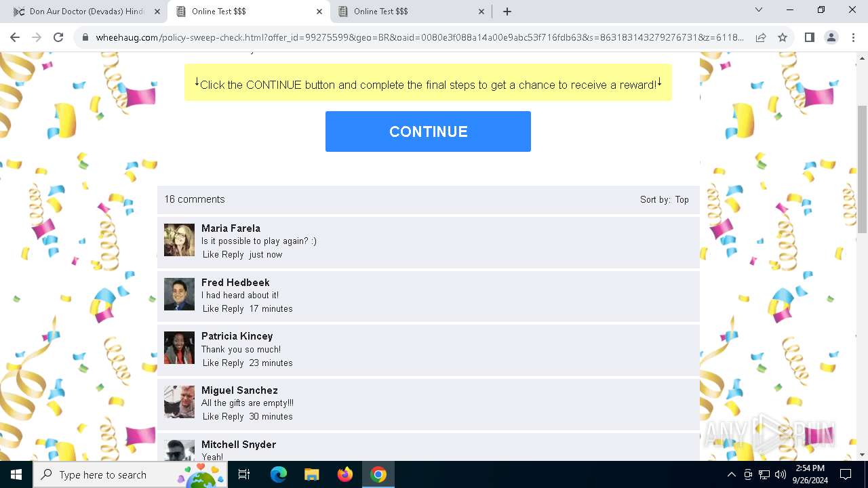The image size is (868, 488).
Task: Like Patricia Kincey's comment
Action: (x=211, y=363)
